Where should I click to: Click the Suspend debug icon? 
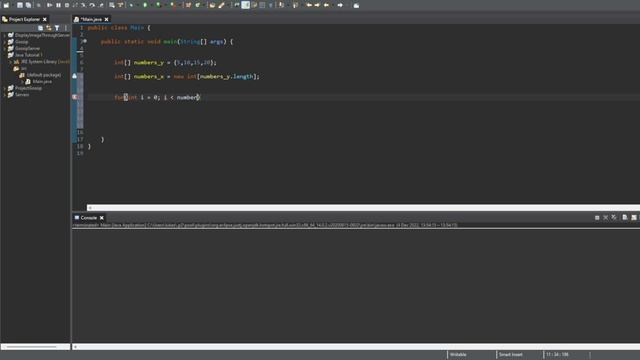(58, 5)
